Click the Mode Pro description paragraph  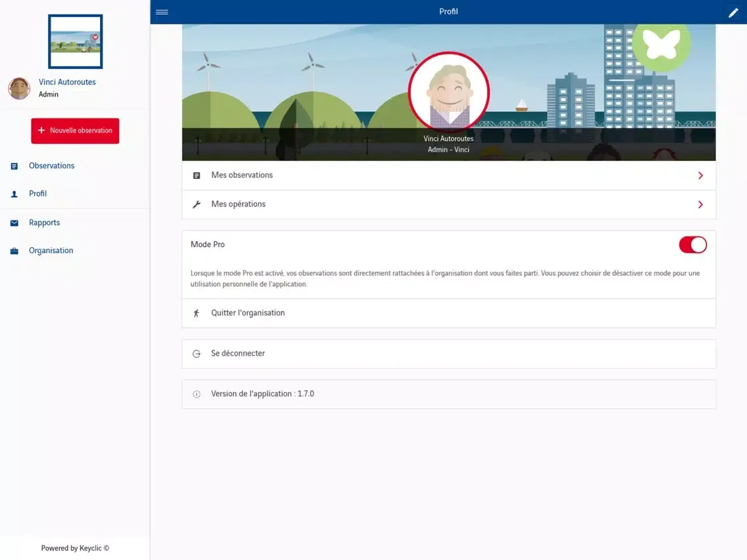coord(445,279)
